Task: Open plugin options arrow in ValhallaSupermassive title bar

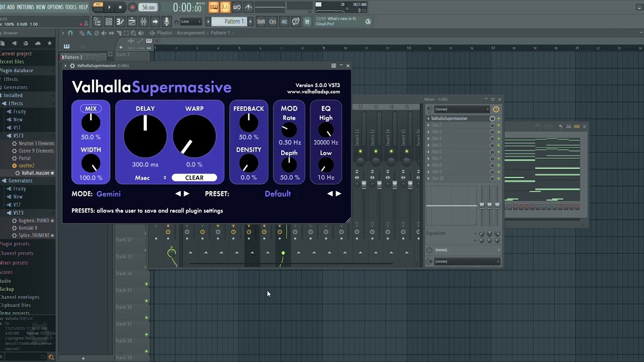Action: 65,66
